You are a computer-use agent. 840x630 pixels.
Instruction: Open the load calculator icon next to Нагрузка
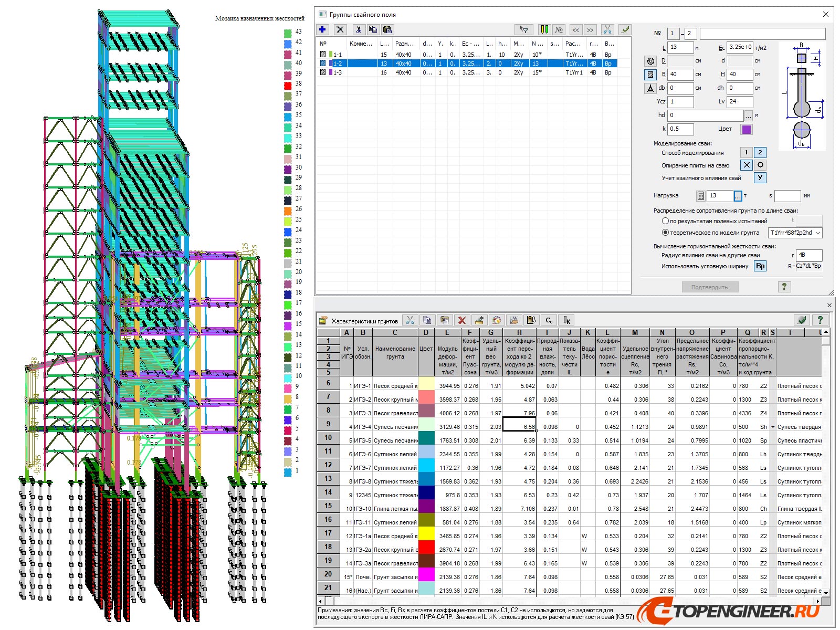tap(700, 196)
